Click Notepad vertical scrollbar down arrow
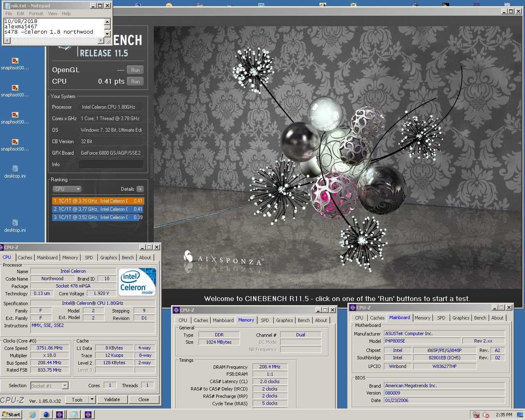The height and width of the screenshot is (420, 525). click(x=107, y=34)
